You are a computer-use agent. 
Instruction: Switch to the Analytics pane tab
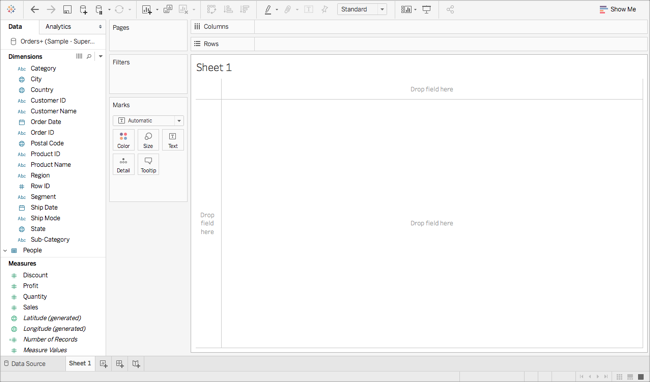[58, 27]
